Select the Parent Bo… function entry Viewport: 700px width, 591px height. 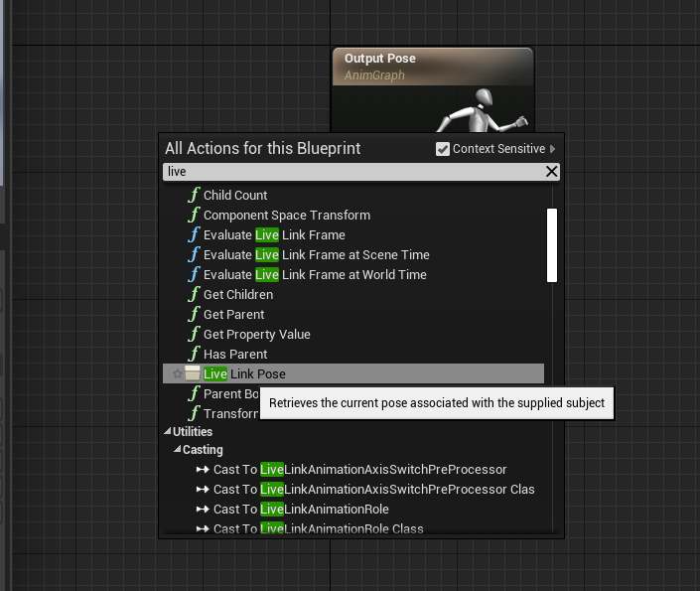point(230,394)
